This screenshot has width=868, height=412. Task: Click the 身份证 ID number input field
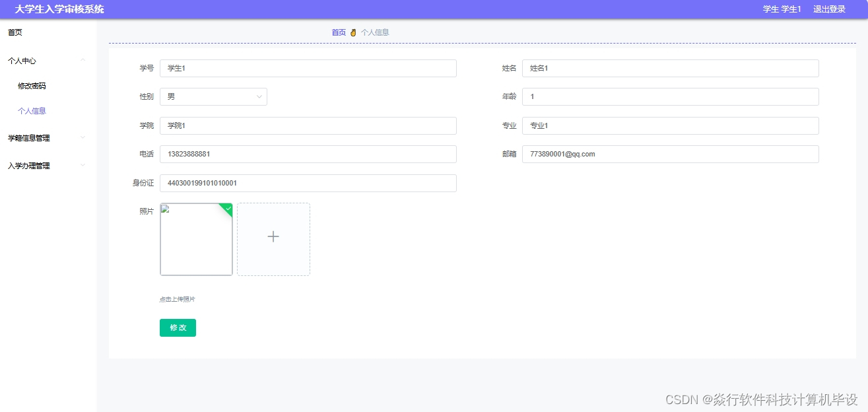308,183
